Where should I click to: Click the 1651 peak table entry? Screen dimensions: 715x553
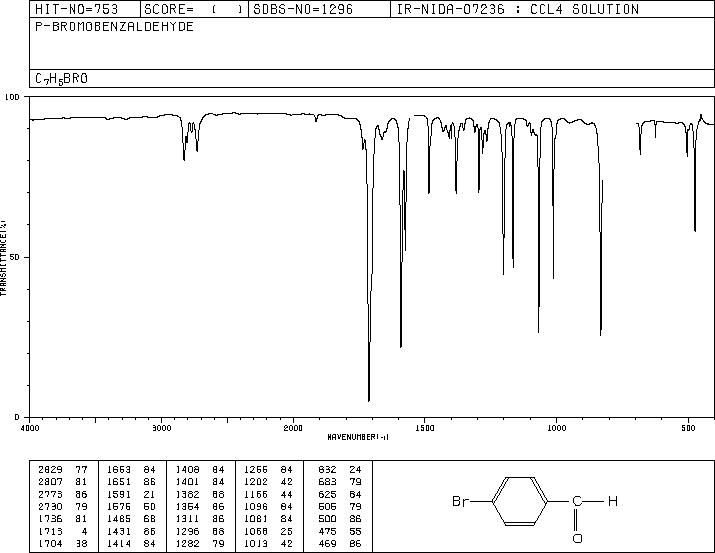point(131,482)
